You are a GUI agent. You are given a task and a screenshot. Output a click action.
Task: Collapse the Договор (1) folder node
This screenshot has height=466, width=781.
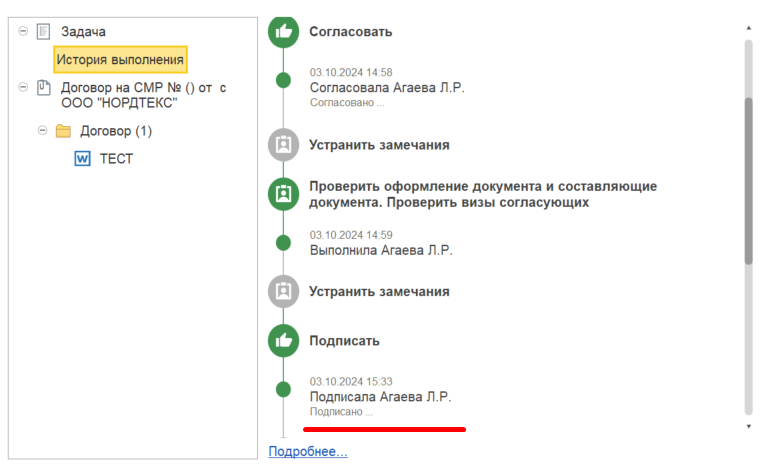tap(42, 130)
